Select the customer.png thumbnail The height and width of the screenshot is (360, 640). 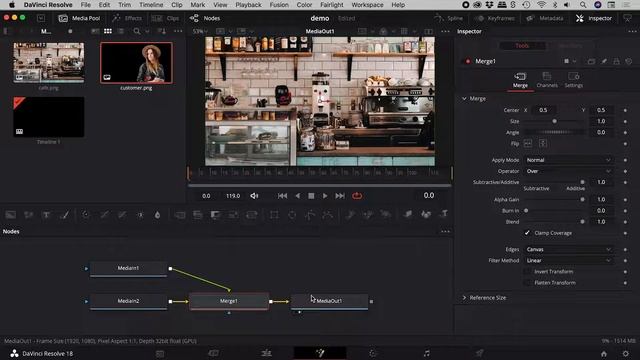(136, 63)
